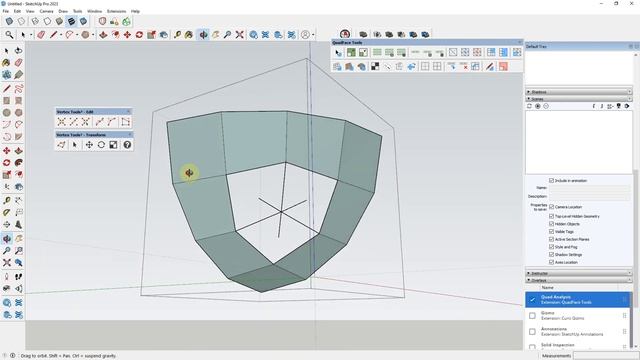Toggle the Shadow Settings checkbox

[551, 255]
